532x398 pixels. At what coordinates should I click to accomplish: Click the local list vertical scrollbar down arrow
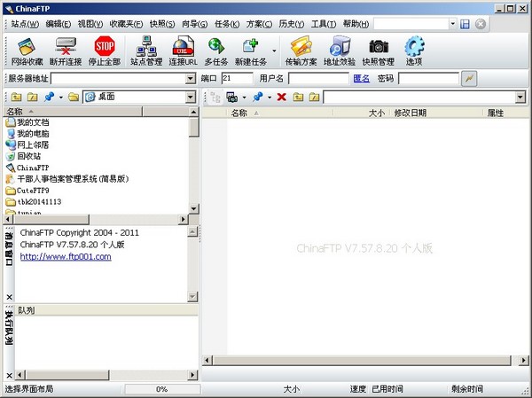click(193, 208)
